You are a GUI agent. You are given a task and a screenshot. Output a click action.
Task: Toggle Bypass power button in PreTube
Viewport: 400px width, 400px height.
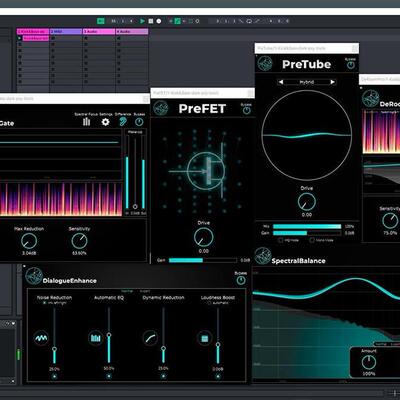[x=351, y=65]
